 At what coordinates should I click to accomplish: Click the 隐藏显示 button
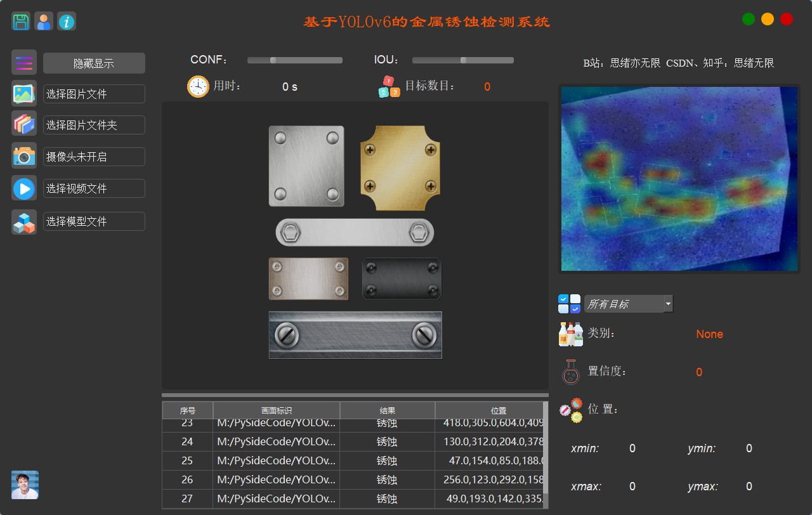(94, 63)
